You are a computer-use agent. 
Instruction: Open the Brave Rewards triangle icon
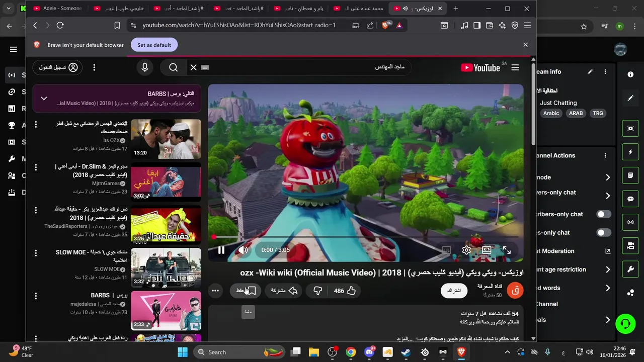pos(399,25)
